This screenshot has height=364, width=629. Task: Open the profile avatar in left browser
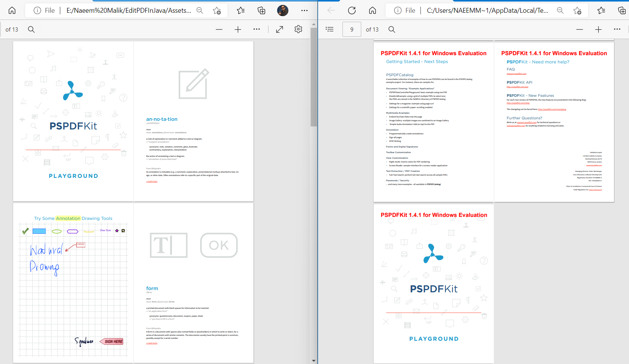tap(283, 11)
